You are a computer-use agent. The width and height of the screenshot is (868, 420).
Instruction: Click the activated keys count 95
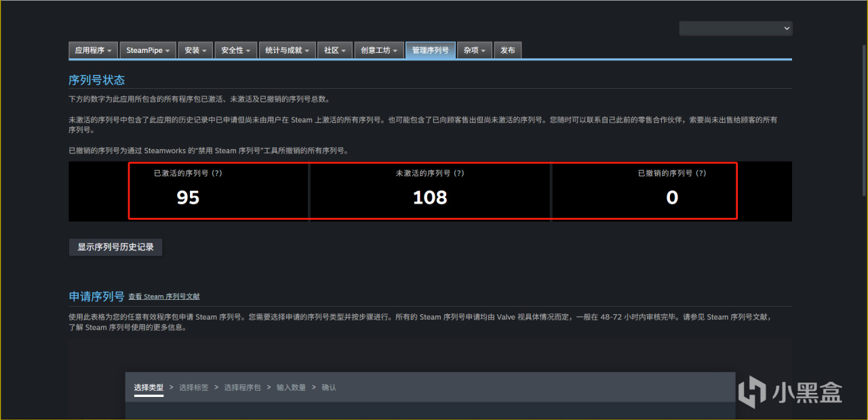click(x=188, y=197)
